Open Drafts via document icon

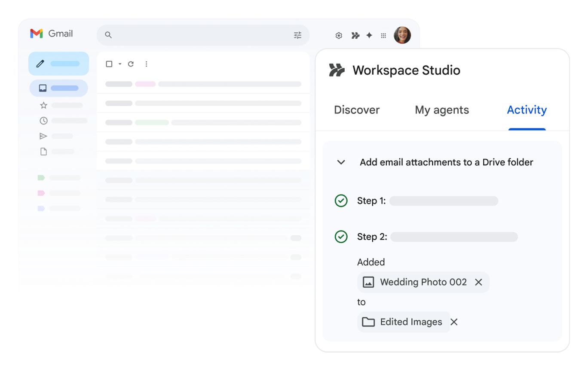(x=43, y=152)
